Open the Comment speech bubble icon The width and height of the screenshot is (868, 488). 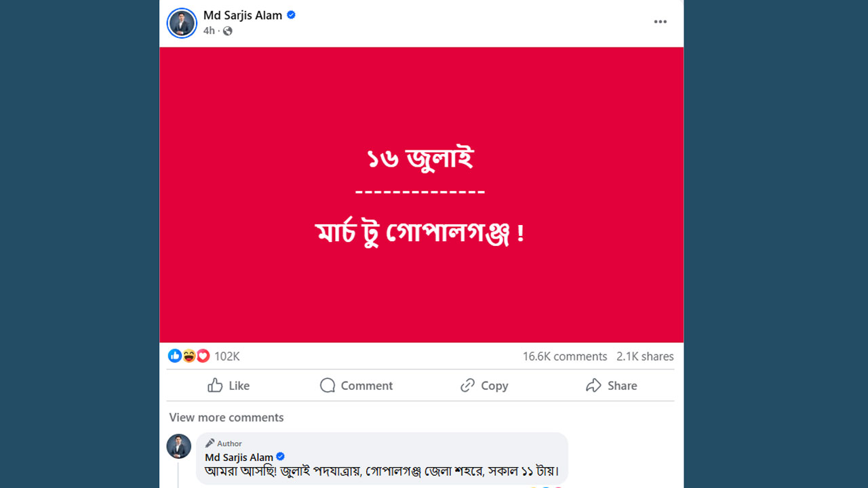328,385
